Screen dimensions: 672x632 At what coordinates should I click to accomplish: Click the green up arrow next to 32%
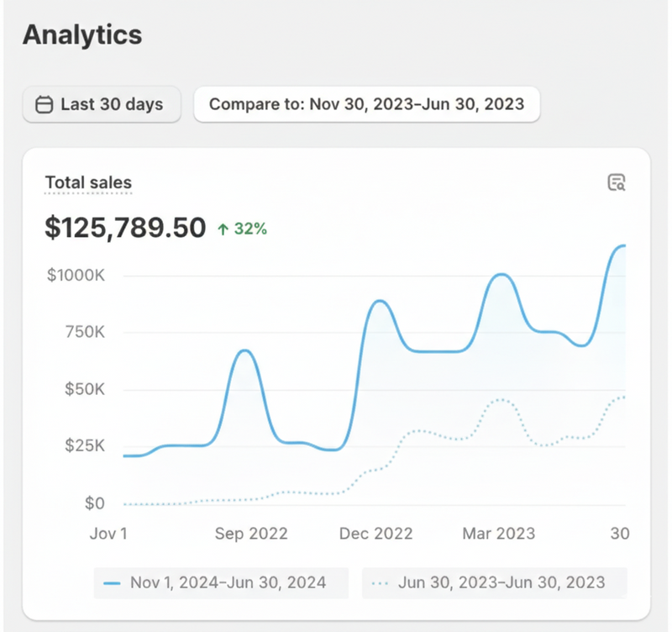click(223, 229)
